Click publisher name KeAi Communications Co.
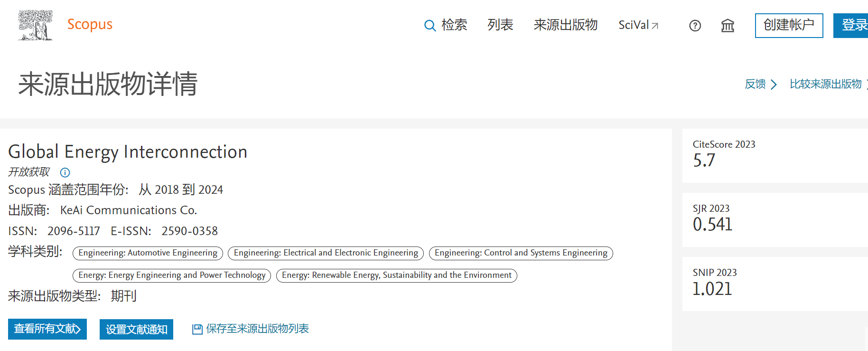 128,210
